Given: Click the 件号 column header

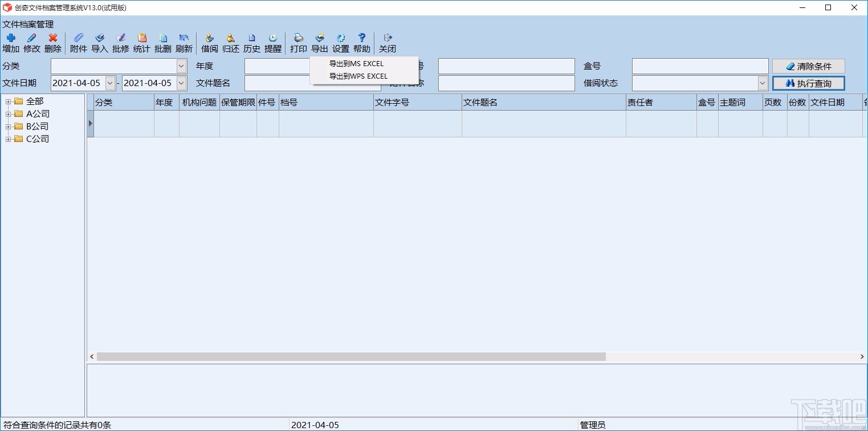Looking at the screenshot, I should [x=268, y=103].
